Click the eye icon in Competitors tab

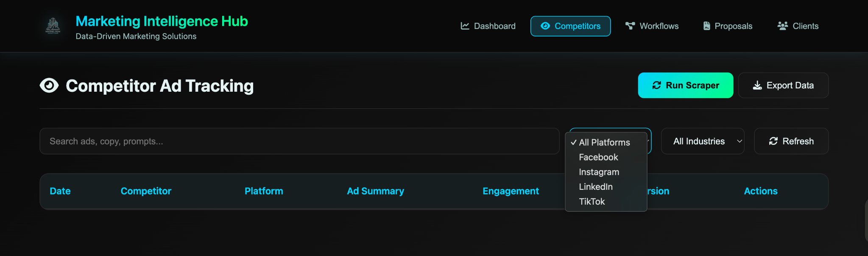545,26
